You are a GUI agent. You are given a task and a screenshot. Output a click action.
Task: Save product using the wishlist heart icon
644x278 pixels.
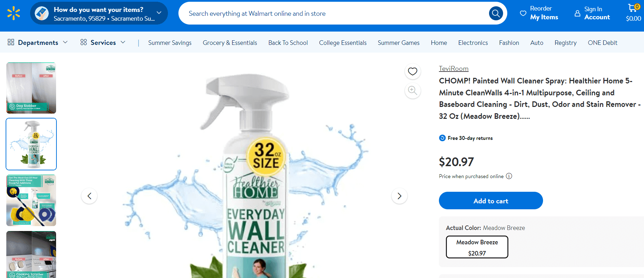pos(413,72)
